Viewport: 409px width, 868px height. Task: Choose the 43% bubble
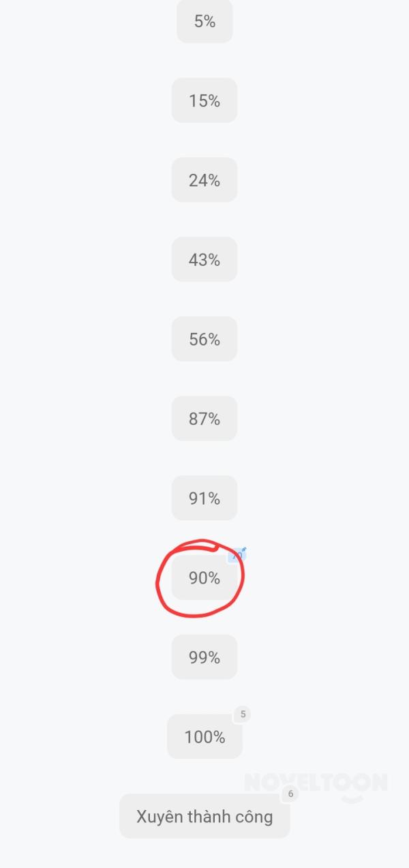[204, 260]
